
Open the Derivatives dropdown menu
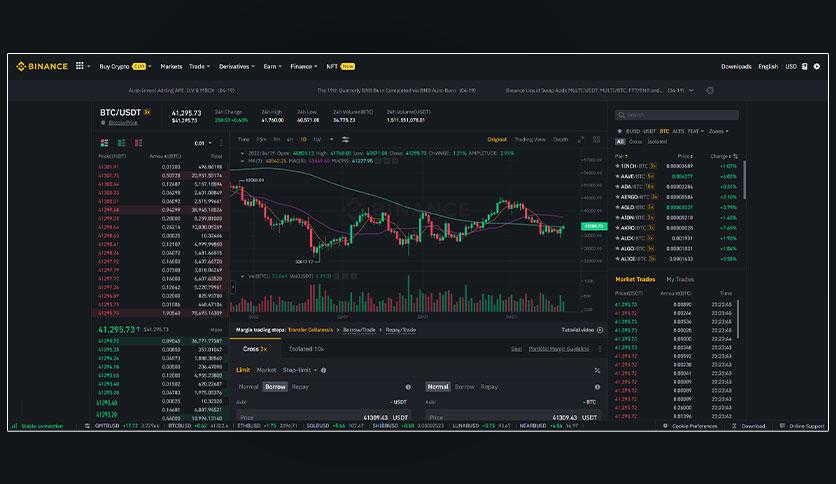[x=237, y=67]
